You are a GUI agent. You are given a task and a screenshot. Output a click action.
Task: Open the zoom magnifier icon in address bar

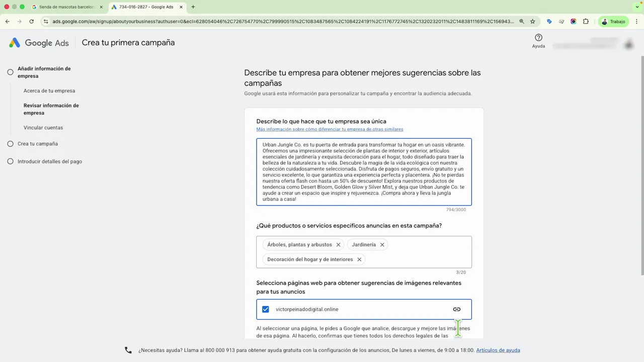pyautogui.click(x=522, y=22)
